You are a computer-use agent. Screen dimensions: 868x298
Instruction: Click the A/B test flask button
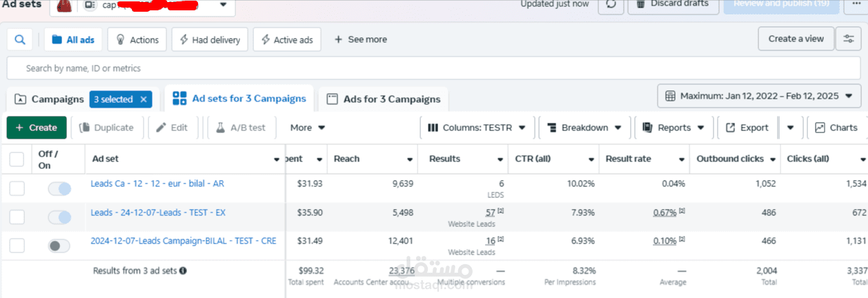pyautogui.click(x=241, y=128)
